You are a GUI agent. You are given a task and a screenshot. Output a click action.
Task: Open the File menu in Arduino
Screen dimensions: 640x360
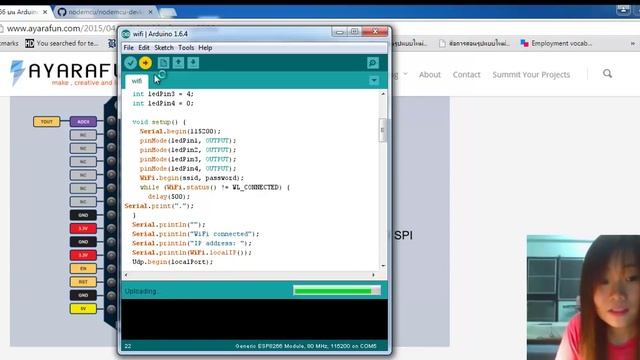tap(129, 48)
